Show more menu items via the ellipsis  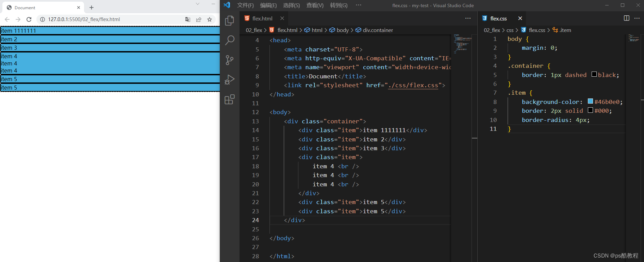(x=359, y=5)
